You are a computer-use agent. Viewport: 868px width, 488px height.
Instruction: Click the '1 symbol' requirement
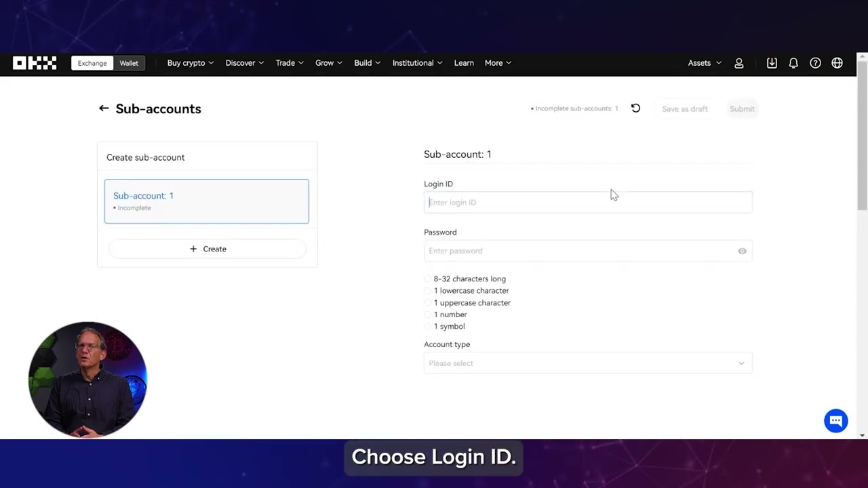coord(449,327)
